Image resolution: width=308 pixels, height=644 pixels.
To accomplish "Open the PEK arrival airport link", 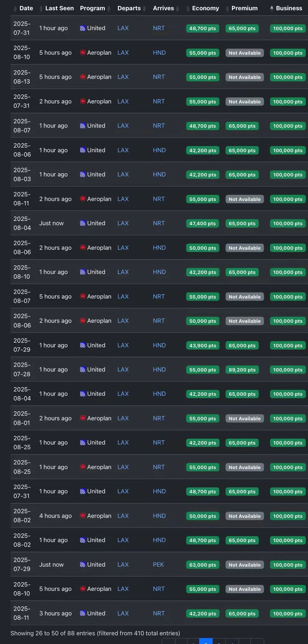I will point(158,564).
